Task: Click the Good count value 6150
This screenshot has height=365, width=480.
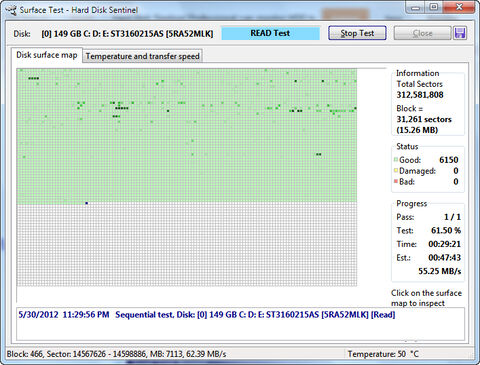Action: 448,160
